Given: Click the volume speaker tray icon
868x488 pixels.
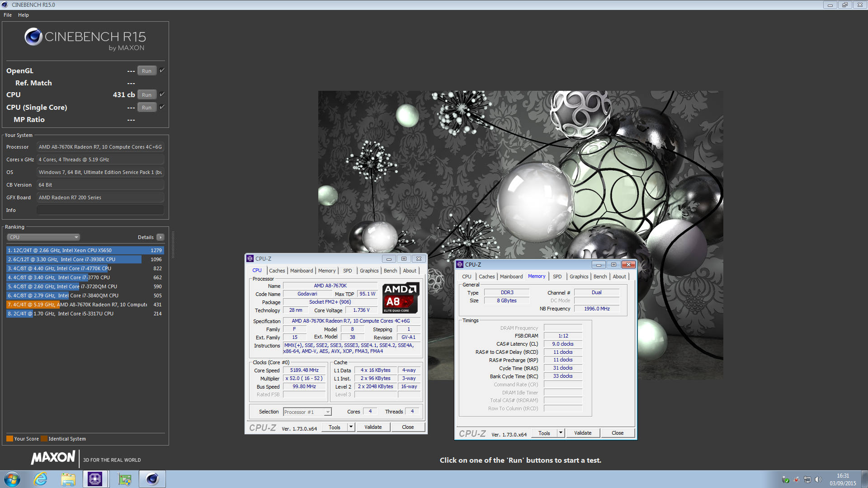Looking at the screenshot, I should click(x=818, y=479).
